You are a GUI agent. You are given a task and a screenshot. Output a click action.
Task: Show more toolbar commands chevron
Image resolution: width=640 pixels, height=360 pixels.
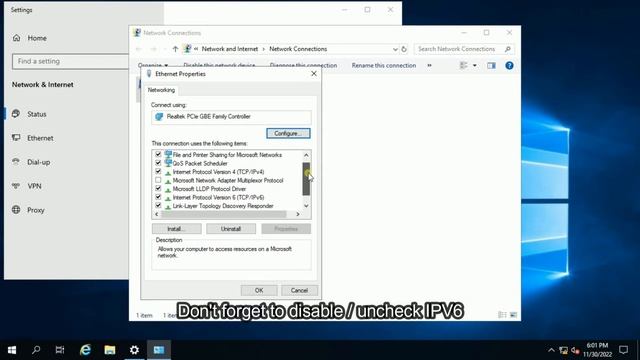(429, 65)
